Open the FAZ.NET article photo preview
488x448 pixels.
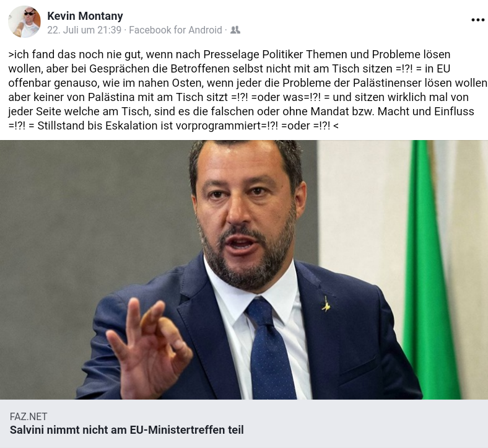click(x=244, y=270)
